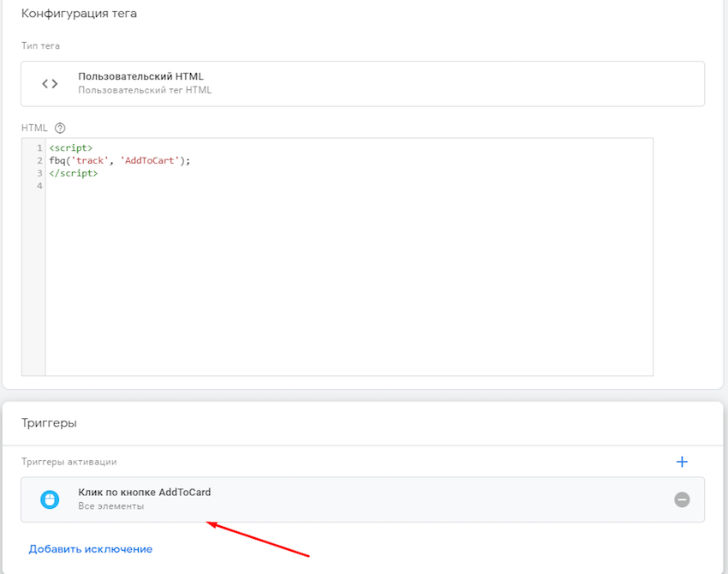Click the code brackets tag type icon
The height and width of the screenshot is (574, 728).
51,83
